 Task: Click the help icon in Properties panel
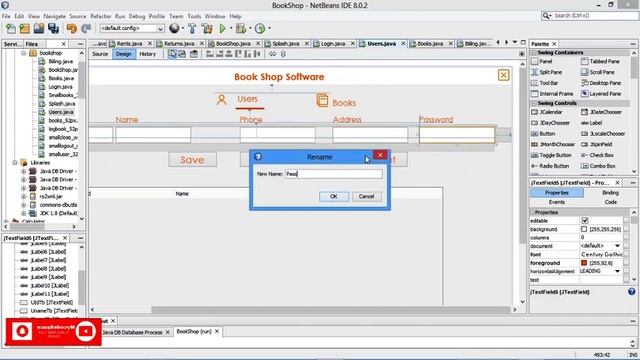tap(631, 291)
